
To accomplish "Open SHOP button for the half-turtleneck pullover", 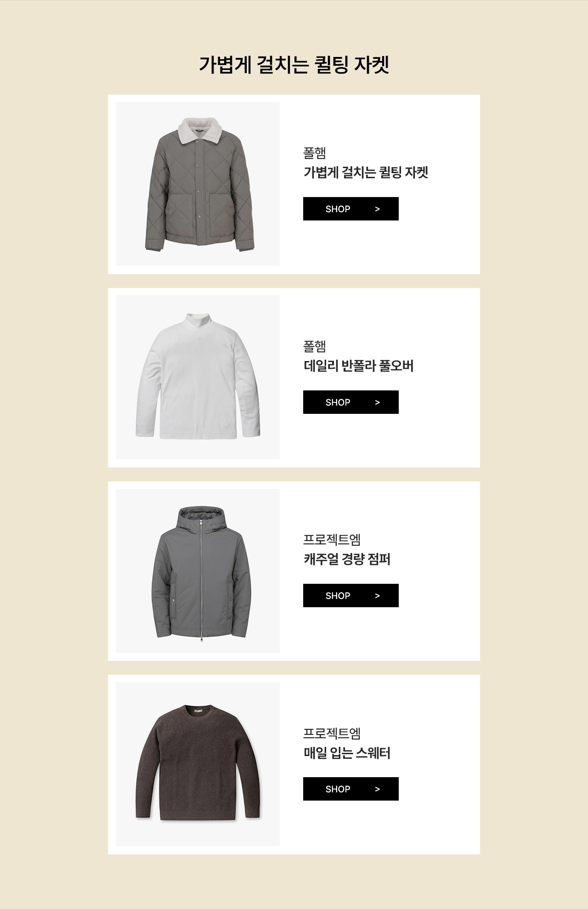I will (351, 402).
